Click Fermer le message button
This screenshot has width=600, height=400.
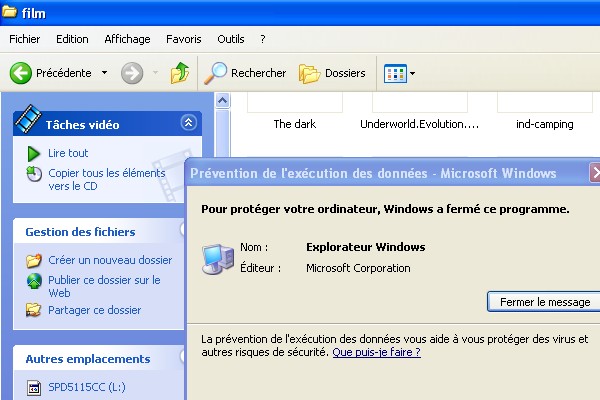[x=543, y=302]
